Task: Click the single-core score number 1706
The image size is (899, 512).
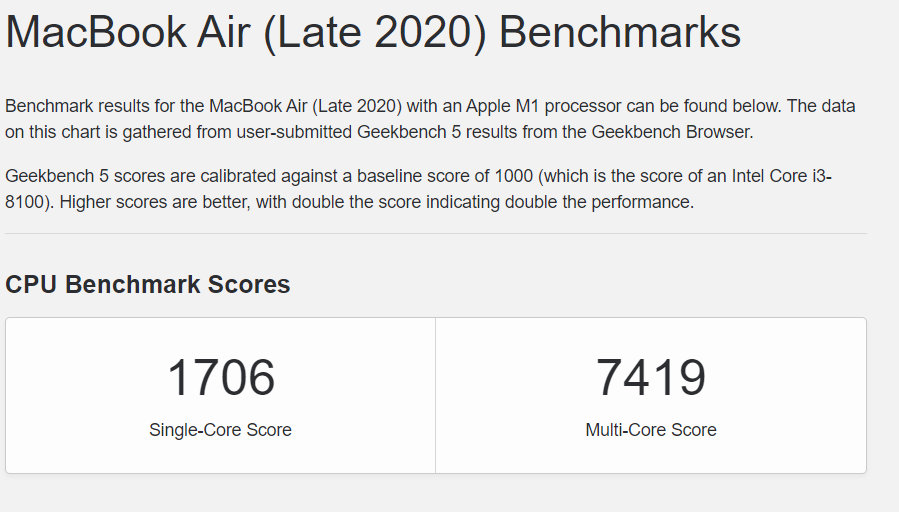Action: [x=221, y=378]
